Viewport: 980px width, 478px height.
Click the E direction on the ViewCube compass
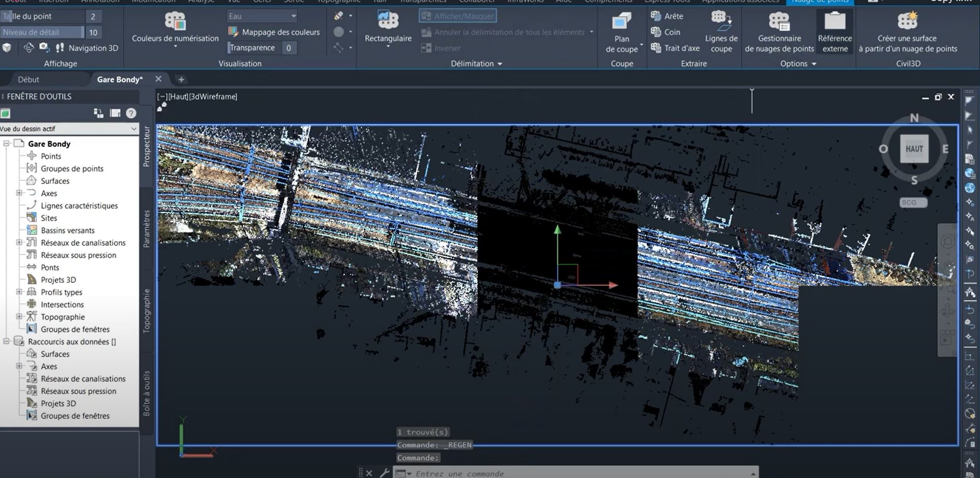point(945,149)
